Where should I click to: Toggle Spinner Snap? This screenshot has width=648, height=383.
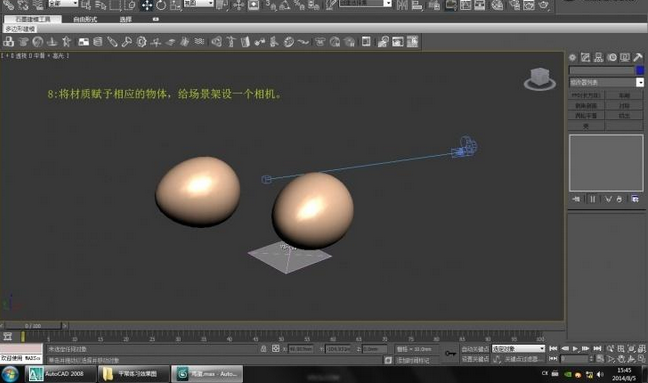point(313,5)
